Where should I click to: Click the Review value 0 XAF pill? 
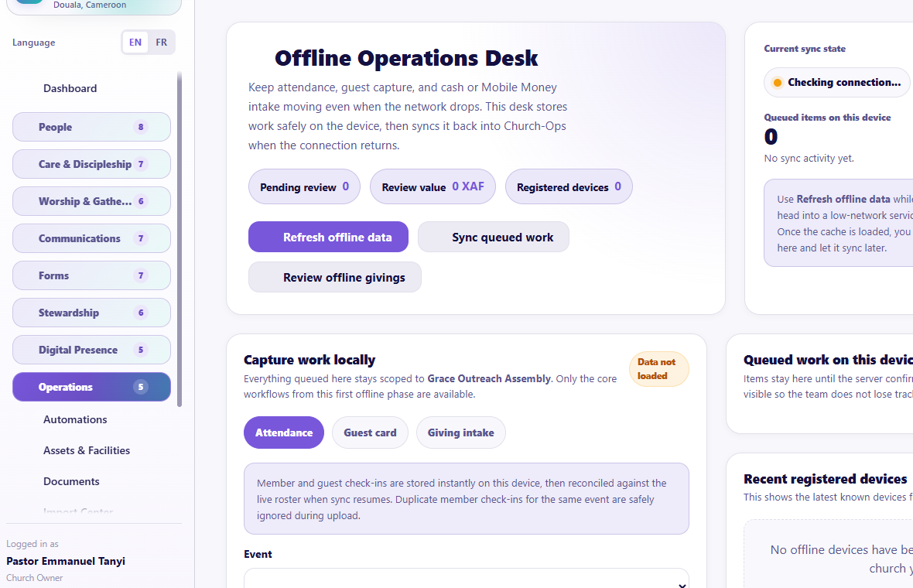(433, 187)
